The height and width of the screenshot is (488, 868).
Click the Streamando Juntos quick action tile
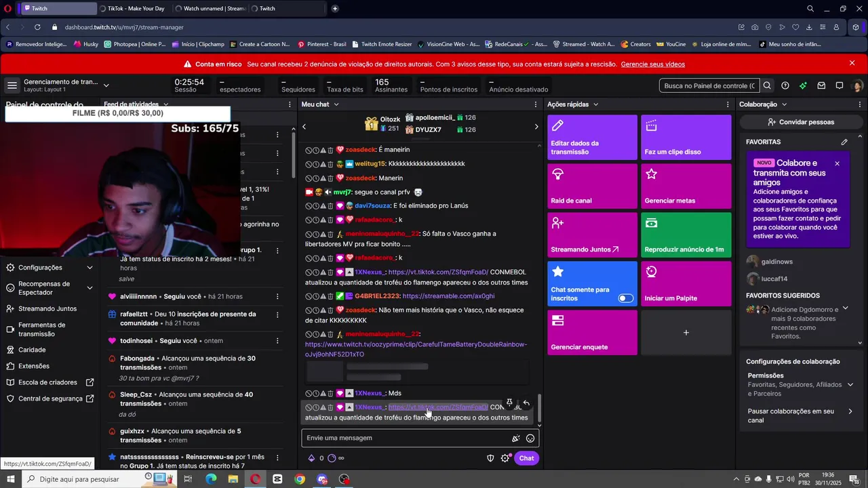(592, 235)
